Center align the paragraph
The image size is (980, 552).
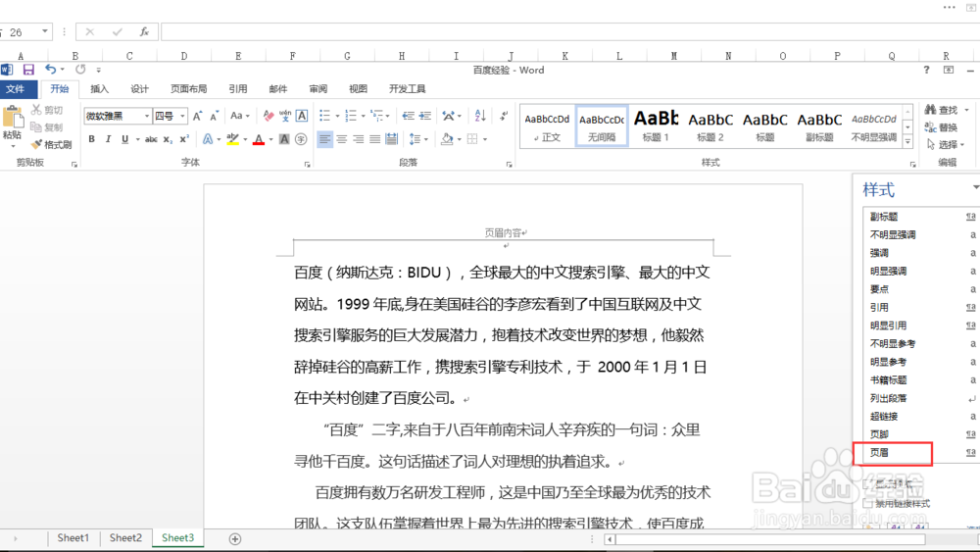click(341, 139)
